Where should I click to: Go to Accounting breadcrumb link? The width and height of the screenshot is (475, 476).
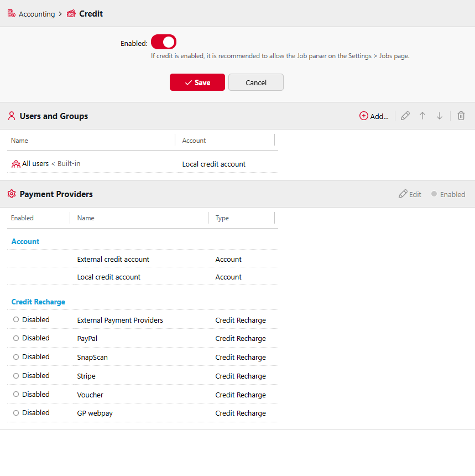pyautogui.click(x=36, y=14)
